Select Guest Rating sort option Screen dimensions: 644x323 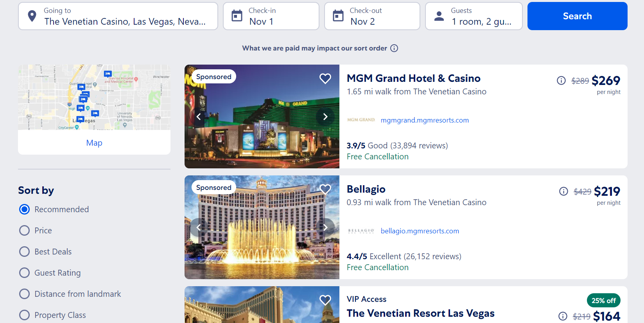(50, 273)
